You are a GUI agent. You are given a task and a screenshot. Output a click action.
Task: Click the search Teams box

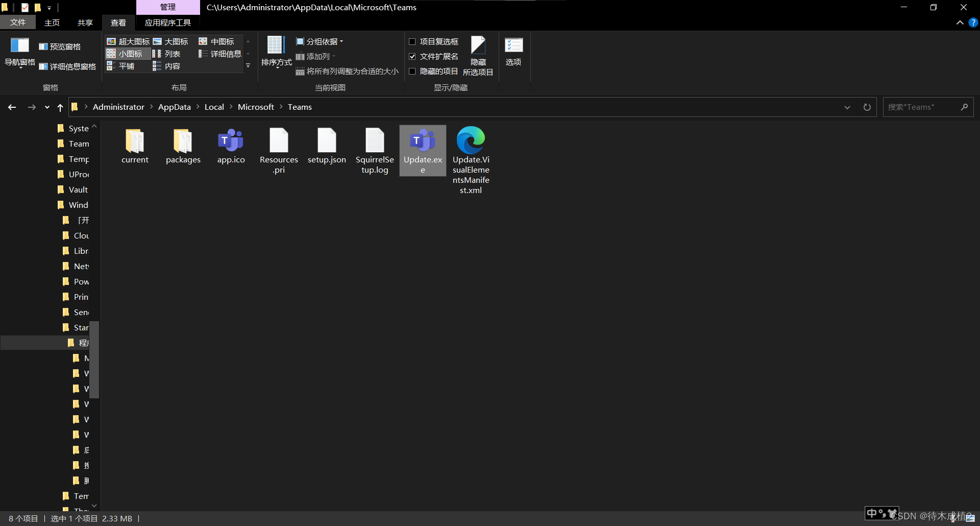pyautogui.click(x=928, y=107)
